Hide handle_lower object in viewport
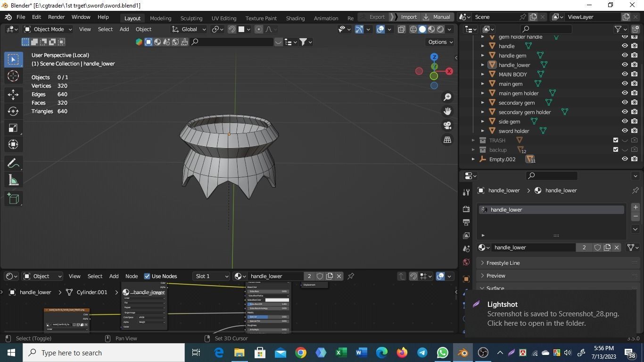 click(x=625, y=65)
